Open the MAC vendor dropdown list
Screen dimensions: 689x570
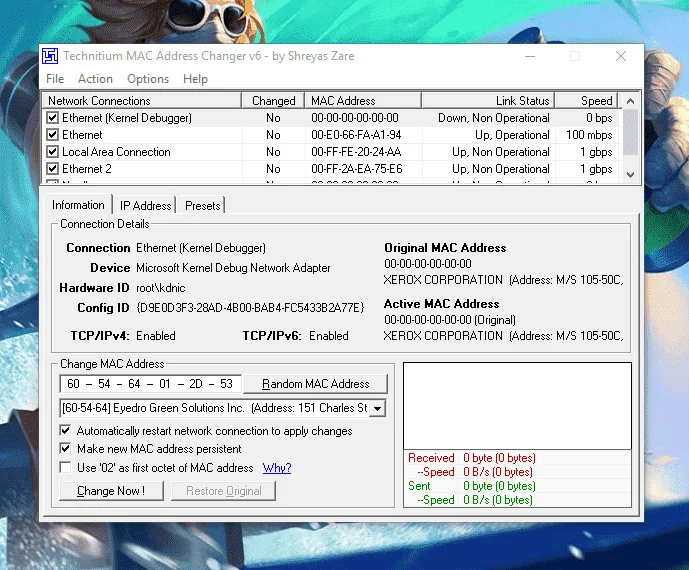pyautogui.click(x=377, y=408)
